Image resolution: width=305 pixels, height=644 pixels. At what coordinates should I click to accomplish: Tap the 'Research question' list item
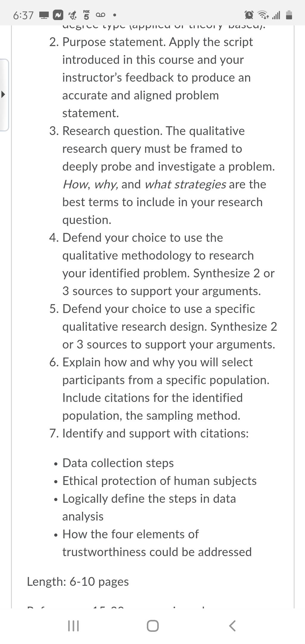[162, 175]
